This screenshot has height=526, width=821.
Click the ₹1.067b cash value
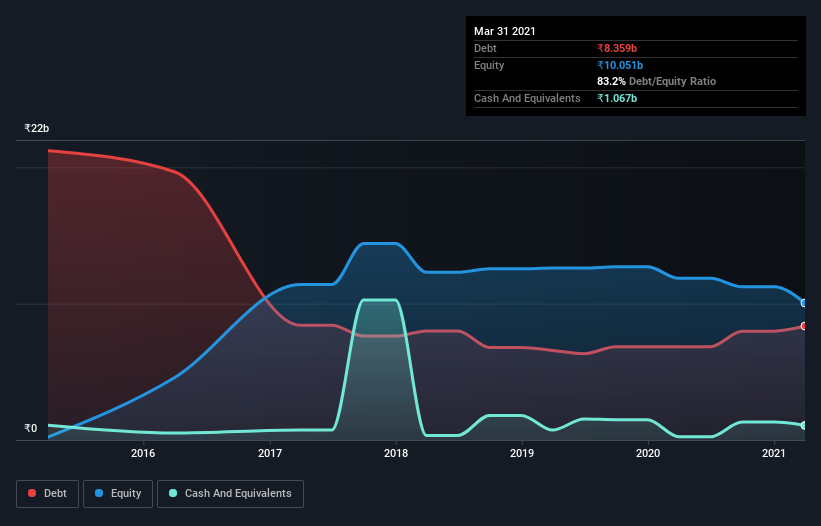coord(617,98)
